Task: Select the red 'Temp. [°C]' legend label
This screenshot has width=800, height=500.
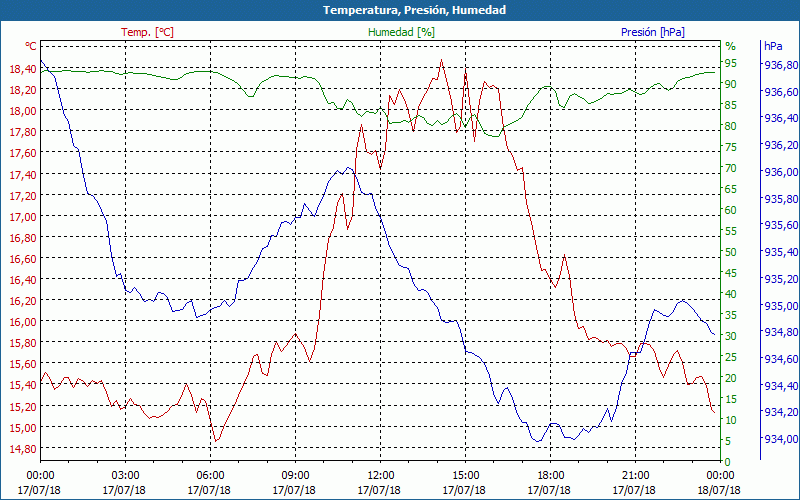Action: click(x=147, y=32)
